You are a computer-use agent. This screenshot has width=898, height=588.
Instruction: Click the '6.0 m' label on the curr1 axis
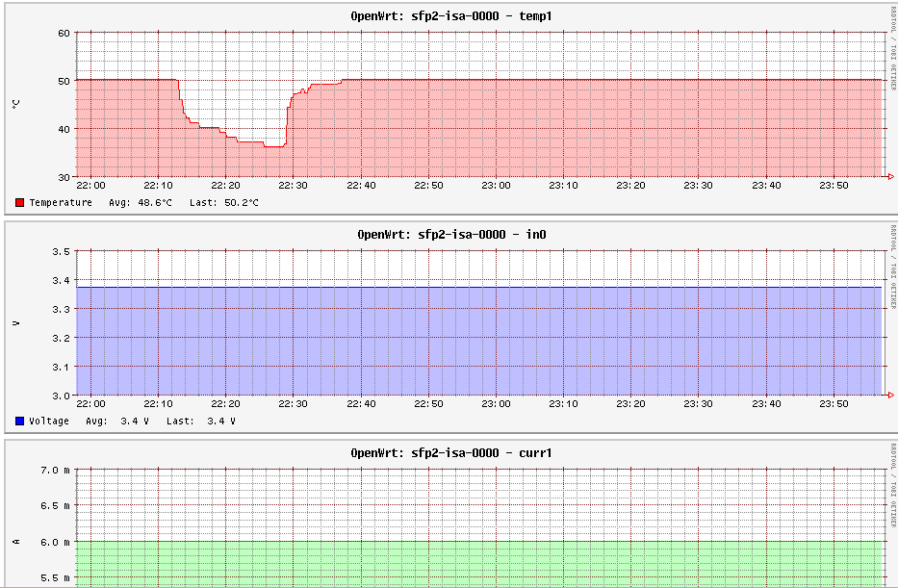(55, 542)
